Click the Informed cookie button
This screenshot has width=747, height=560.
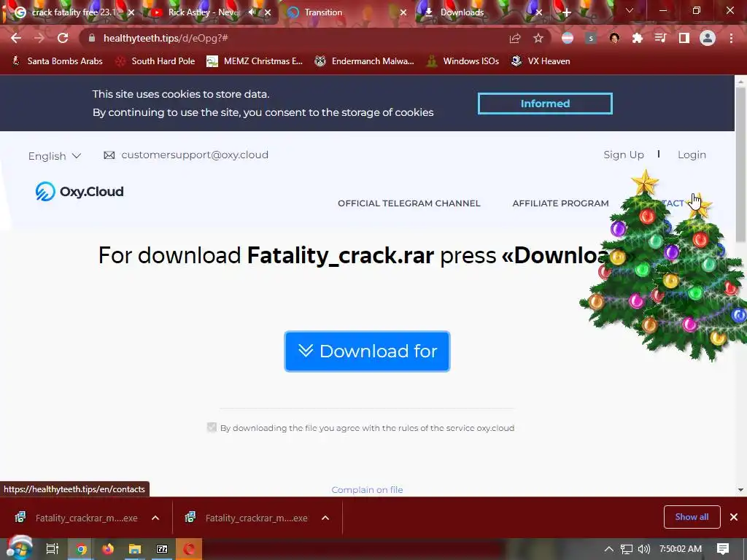point(545,104)
